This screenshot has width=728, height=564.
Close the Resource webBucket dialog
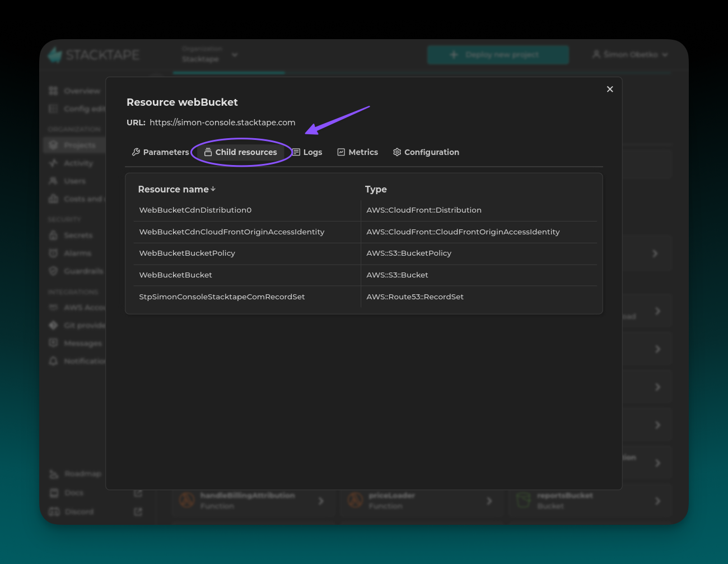pos(610,89)
